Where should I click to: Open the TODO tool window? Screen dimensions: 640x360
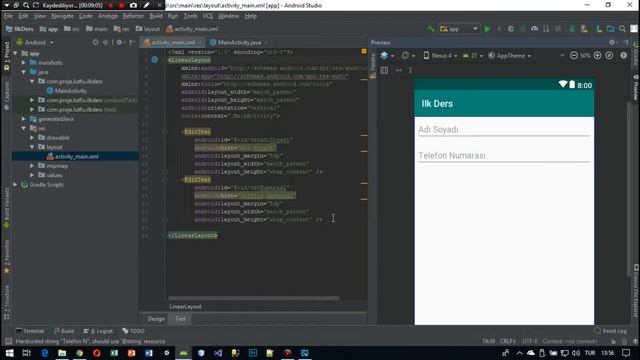tap(133, 331)
